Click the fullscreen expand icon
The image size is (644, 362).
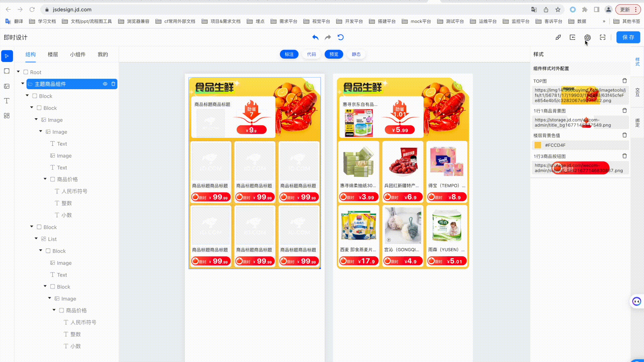602,37
